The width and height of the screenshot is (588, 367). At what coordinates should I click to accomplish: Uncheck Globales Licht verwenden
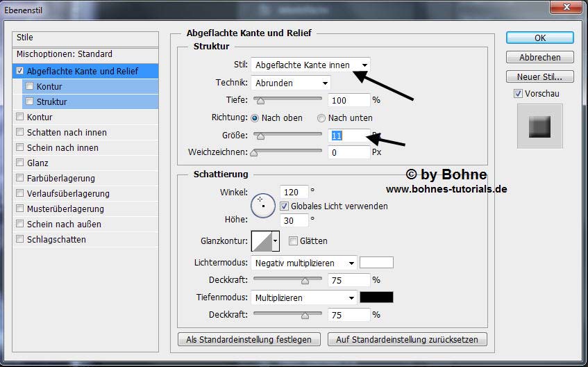(284, 206)
